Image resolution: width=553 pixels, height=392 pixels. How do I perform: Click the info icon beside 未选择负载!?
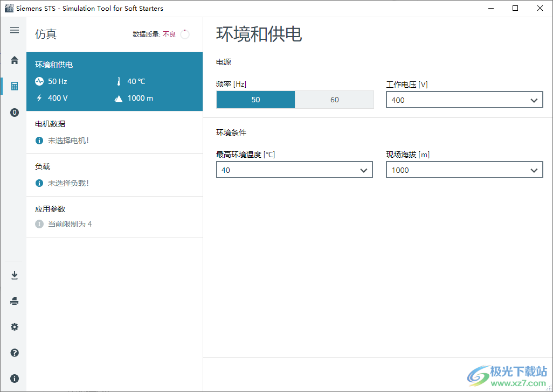click(39, 183)
